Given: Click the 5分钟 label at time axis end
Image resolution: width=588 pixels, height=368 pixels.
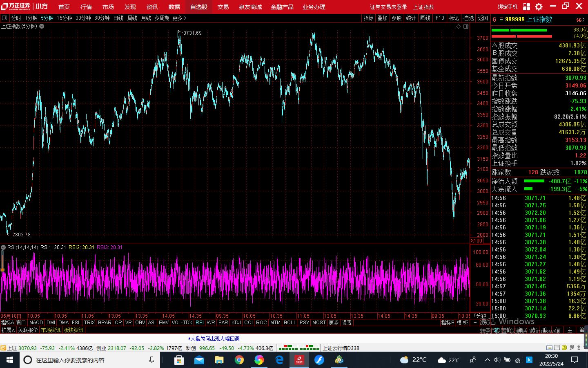Looking at the screenshot, I should coord(480,316).
